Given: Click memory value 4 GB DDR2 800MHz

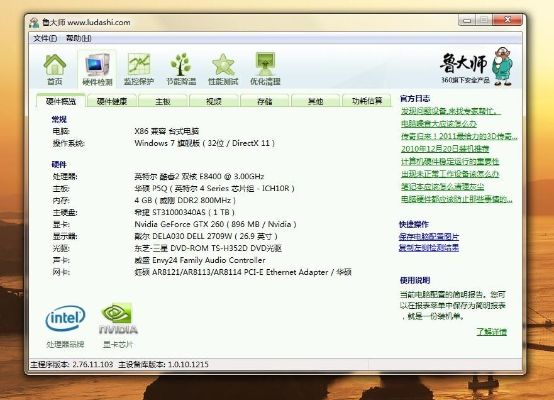Looking at the screenshot, I should (185, 200).
